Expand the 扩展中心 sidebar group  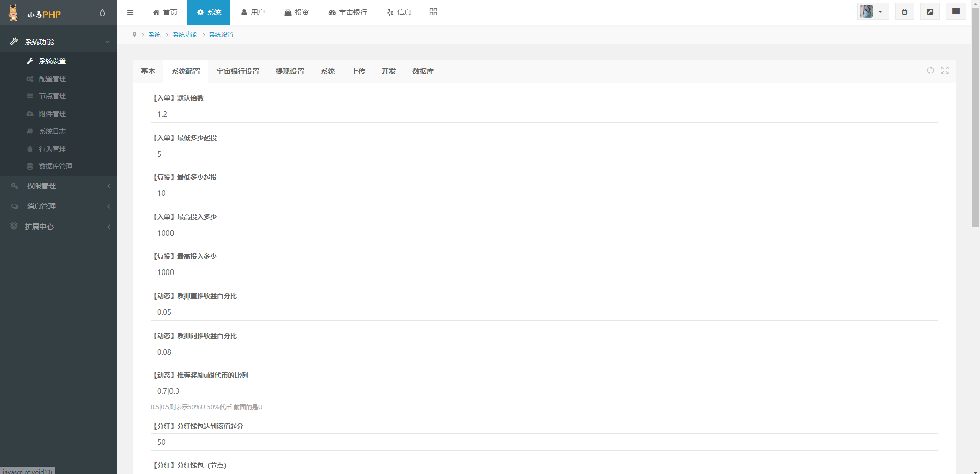tap(59, 227)
